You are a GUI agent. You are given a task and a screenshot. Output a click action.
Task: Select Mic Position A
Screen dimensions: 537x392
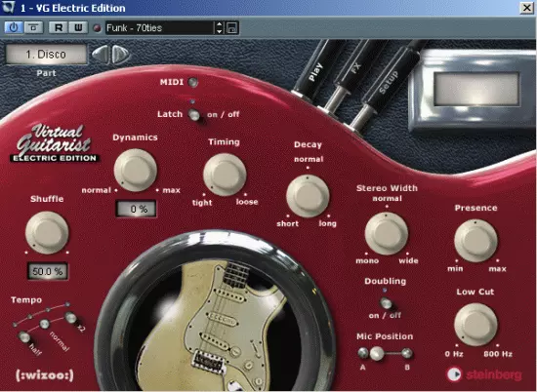click(362, 353)
